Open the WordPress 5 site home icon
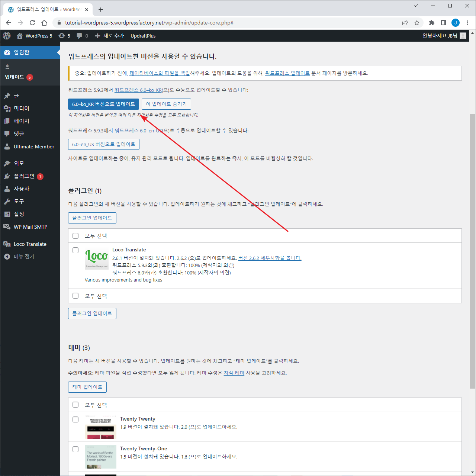The width and height of the screenshot is (476, 476). tap(20, 36)
